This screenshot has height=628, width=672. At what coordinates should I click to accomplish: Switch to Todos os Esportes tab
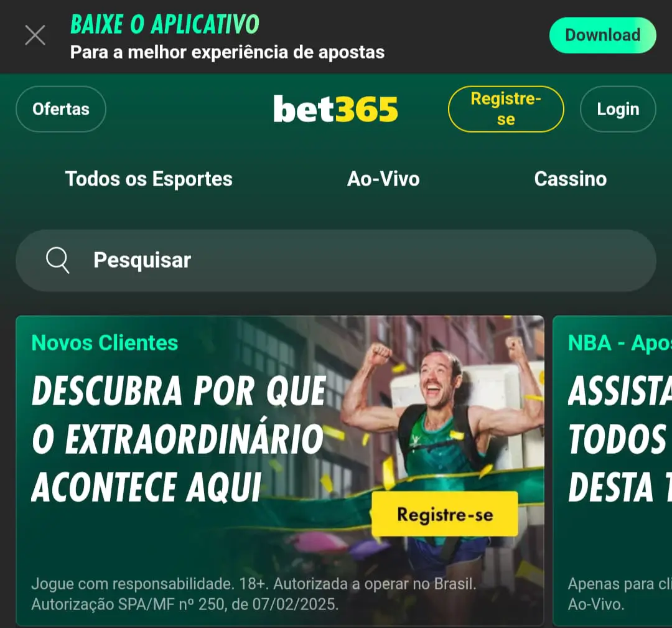(149, 179)
